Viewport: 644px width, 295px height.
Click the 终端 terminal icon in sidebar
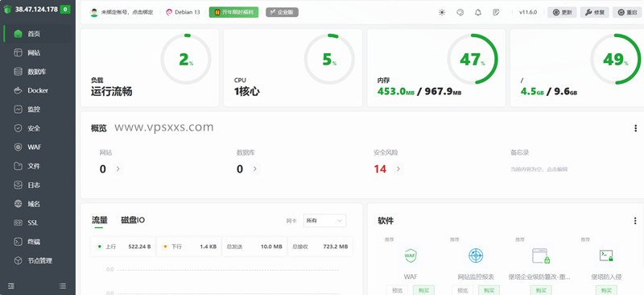18,242
